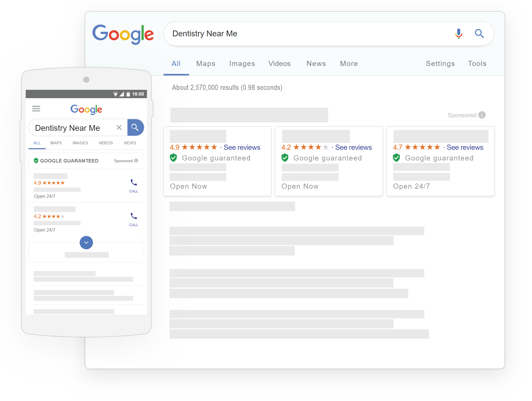Open the More menu on desktop
This screenshot has height=401, width=532.
(349, 64)
